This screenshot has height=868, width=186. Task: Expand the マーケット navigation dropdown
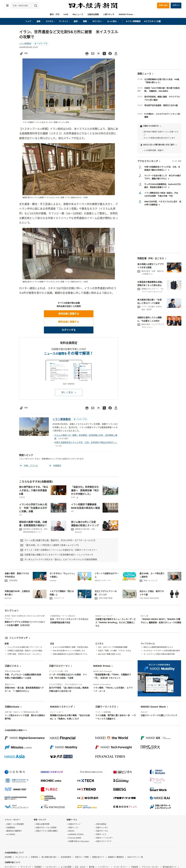pyautogui.click(x=64, y=21)
